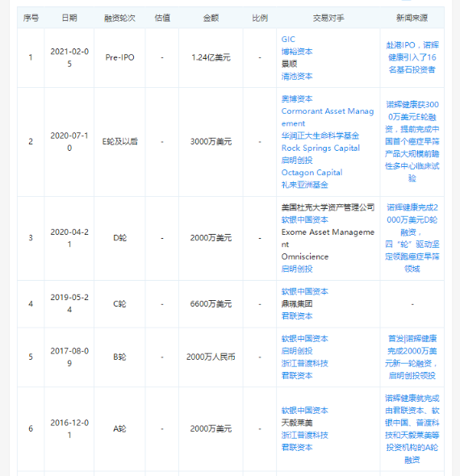Click 华润正大生命科学基金 link

[x=320, y=136]
